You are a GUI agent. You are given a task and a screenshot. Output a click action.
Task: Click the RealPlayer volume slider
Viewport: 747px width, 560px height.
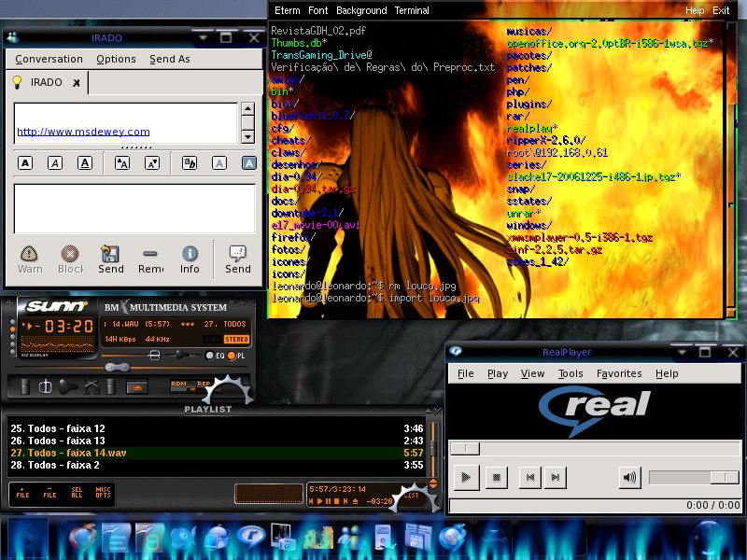[694, 477]
